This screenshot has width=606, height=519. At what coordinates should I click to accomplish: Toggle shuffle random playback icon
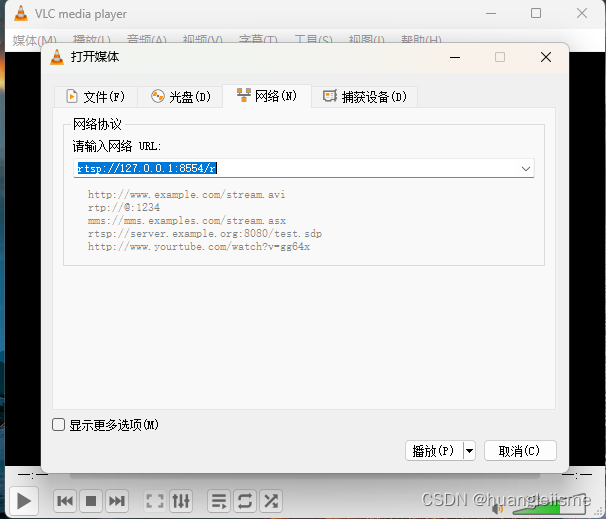271,501
